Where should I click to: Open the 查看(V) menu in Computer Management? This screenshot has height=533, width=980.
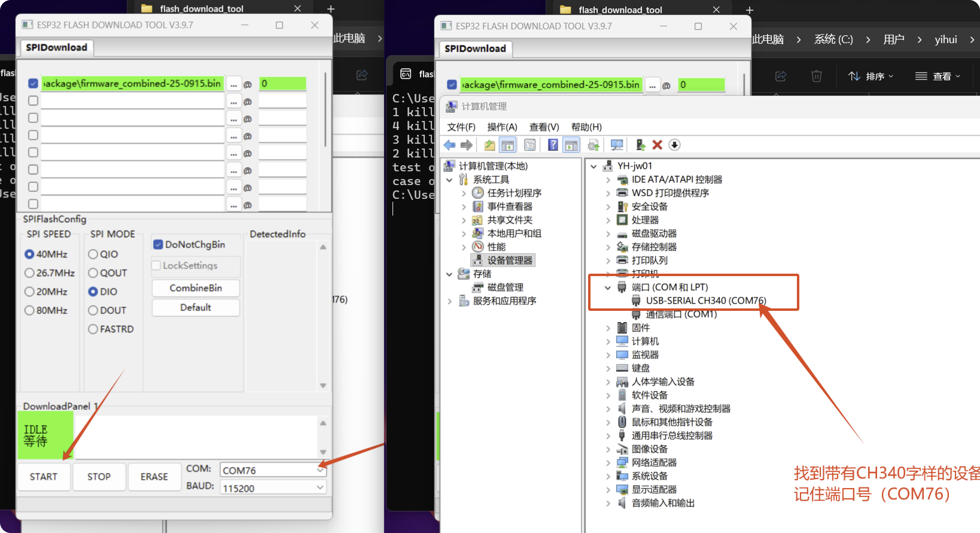(x=544, y=127)
